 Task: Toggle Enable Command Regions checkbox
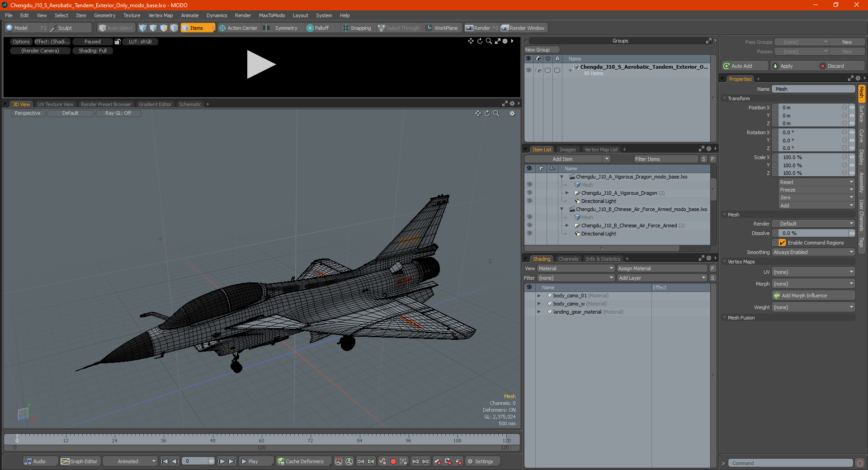783,243
